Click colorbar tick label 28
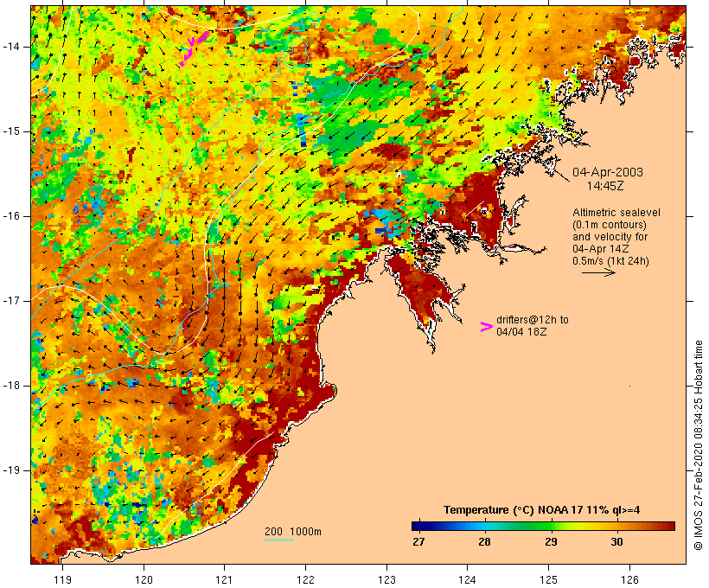This screenshot has width=709, height=588. click(x=485, y=541)
